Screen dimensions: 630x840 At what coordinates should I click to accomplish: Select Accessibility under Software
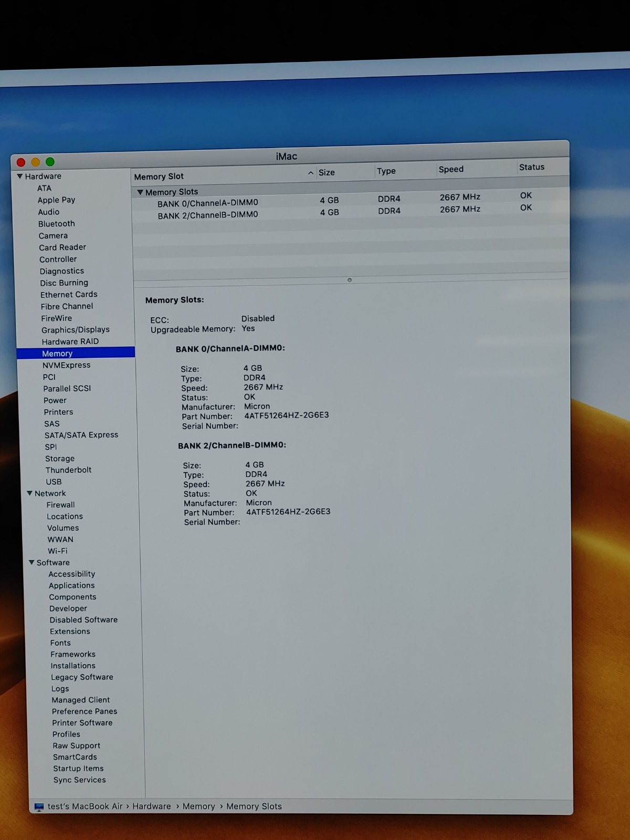click(72, 574)
